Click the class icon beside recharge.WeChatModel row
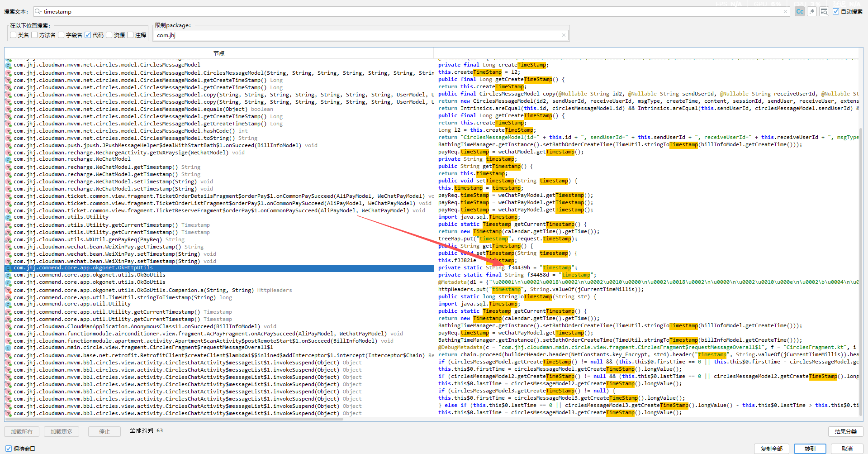Viewport: 868px width, 454px height. 8,159
